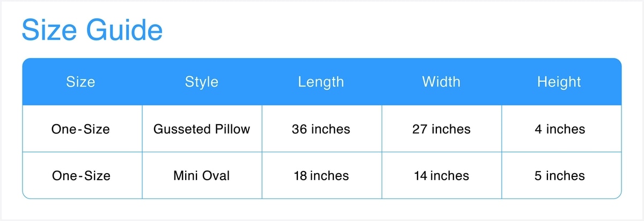Viewport: 644px width, 221px height.
Task: Select the Size column header
Action: point(80,82)
